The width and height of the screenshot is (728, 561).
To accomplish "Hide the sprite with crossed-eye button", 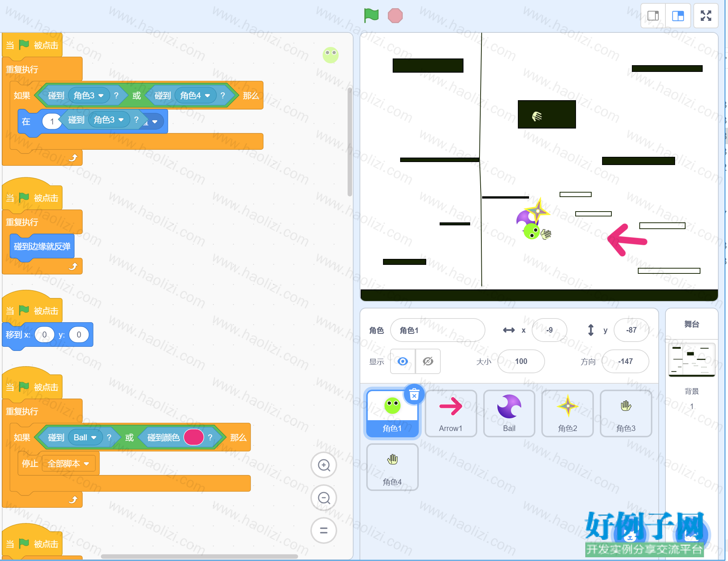I will click(x=428, y=361).
